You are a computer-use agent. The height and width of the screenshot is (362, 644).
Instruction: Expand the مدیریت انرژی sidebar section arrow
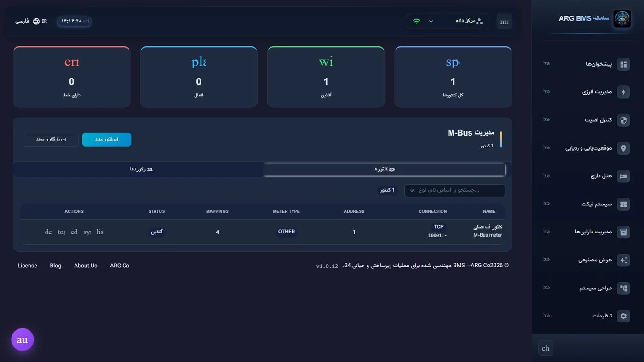[546, 92]
